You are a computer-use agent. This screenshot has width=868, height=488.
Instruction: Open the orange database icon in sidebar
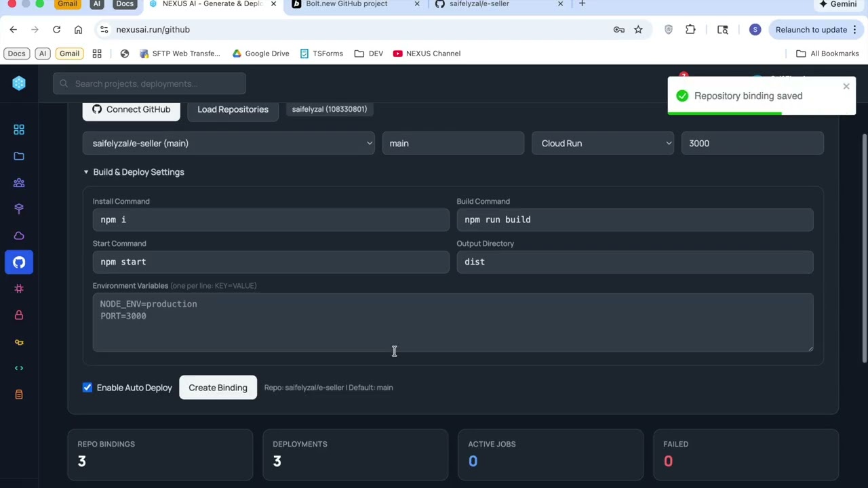(x=19, y=394)
